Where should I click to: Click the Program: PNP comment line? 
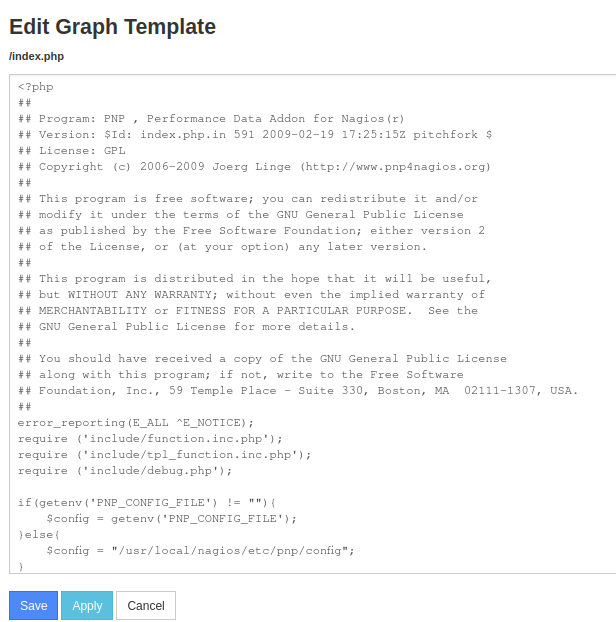pyautogui.click(x=210, y=118)
